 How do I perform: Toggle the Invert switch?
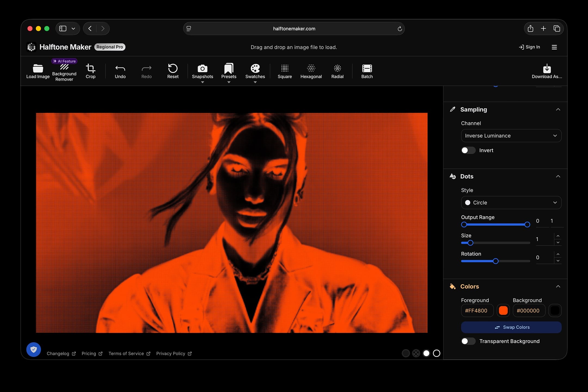tap(468, 150)
